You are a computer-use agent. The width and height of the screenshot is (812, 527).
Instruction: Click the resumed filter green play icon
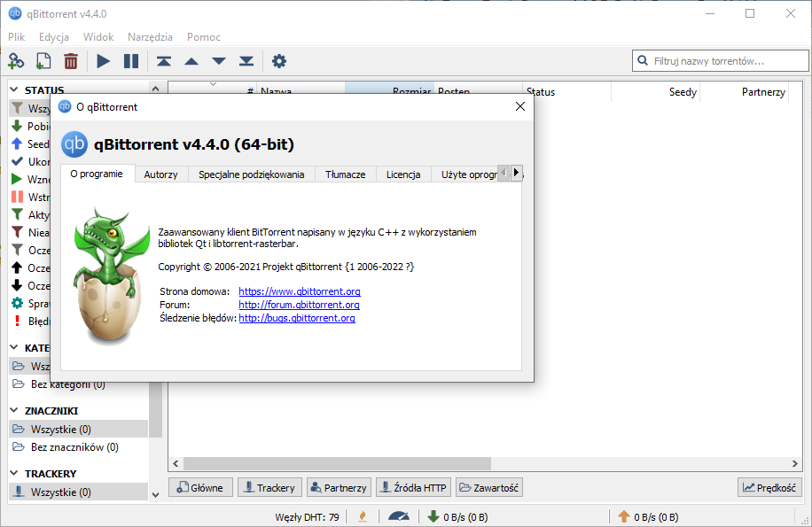[x=17, y=179]
